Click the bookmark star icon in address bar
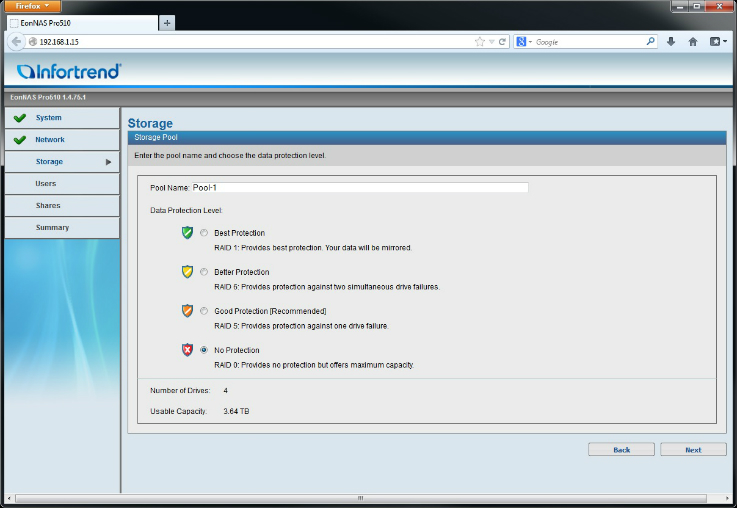Image resolution: width=737 pixels, height=508 pixels. 479,42
